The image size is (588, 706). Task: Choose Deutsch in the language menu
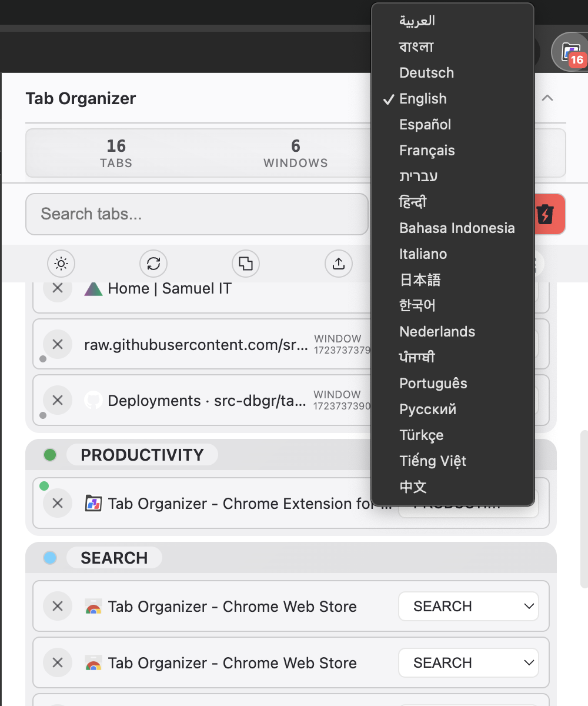click(x=426, y=72)
